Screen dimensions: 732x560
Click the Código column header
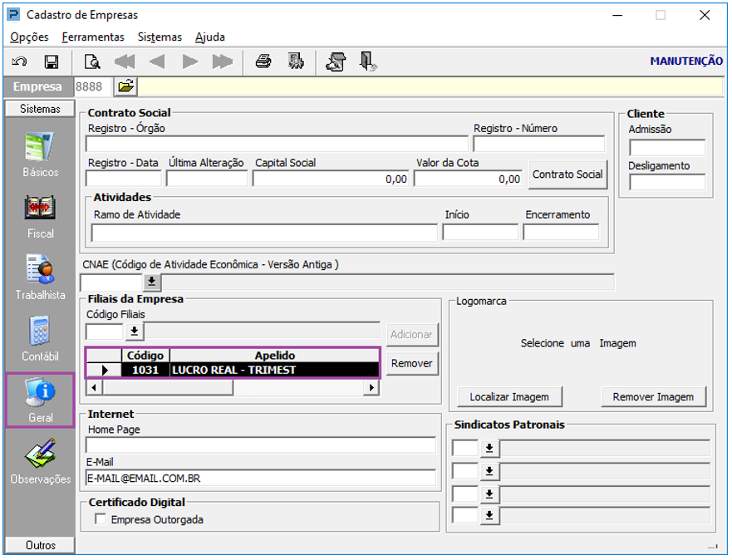[x=145, y=356]
